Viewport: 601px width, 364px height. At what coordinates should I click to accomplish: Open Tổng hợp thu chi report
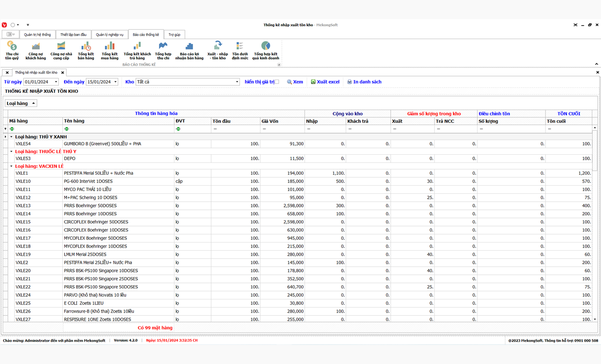click(x=163, y=51)
